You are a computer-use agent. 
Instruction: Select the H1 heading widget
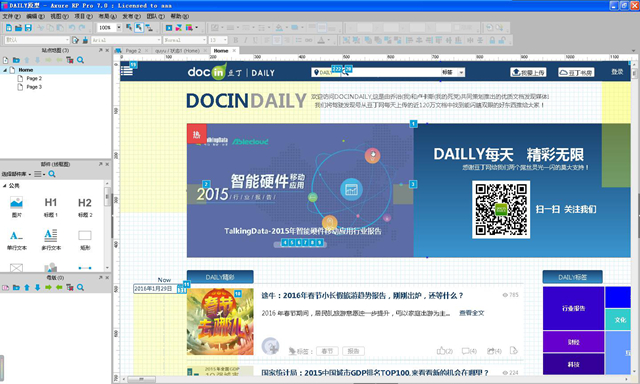pyautogui.click(x=51, y=207)
